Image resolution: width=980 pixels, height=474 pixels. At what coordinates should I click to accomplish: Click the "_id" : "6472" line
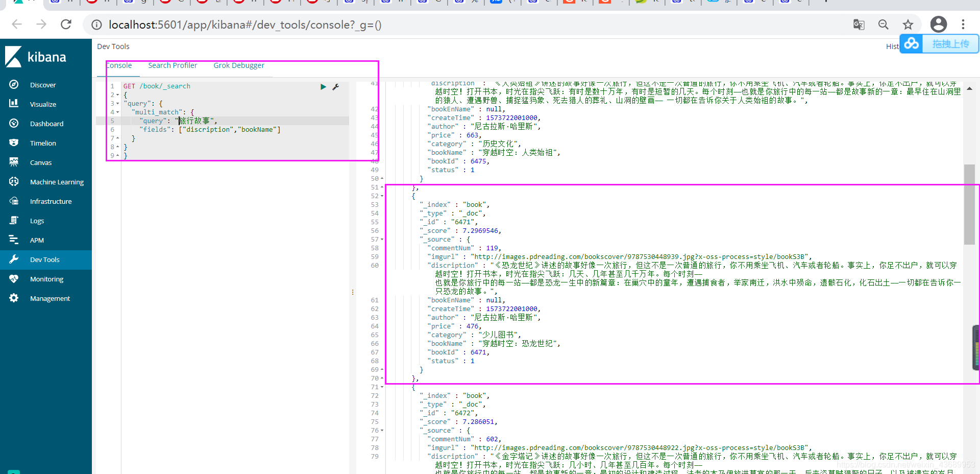[x=449, y=413]
